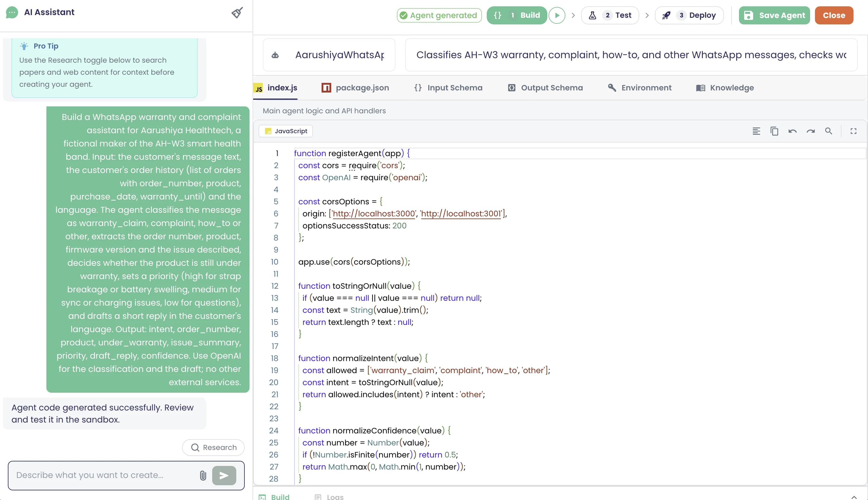This screenshot has width=868, height=500.
Task: Open the bottom Logs panel tab
Action: (x=329, y=497)
